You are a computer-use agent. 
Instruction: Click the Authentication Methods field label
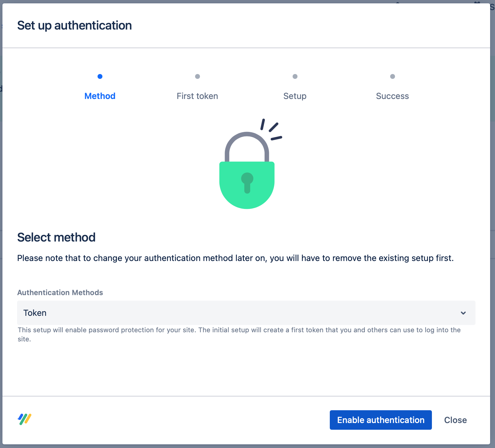(x=60, y=292)
